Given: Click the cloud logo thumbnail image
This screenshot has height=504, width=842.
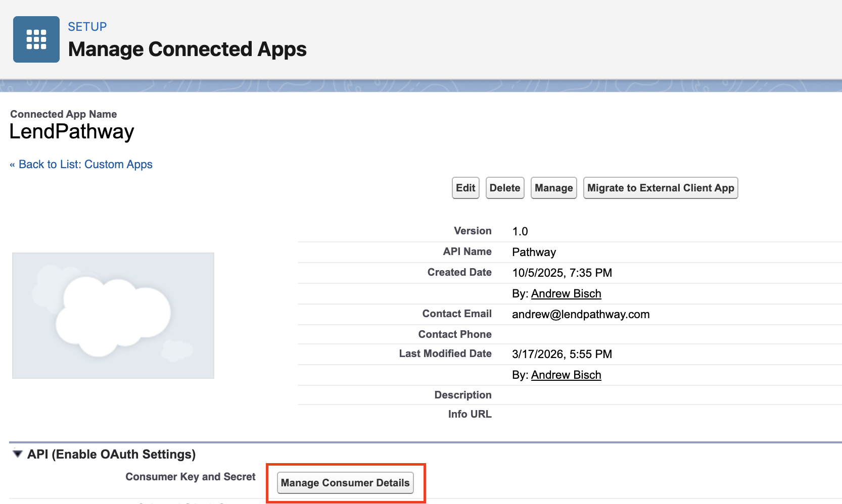Looking at the screenshot, I should 113,316.
